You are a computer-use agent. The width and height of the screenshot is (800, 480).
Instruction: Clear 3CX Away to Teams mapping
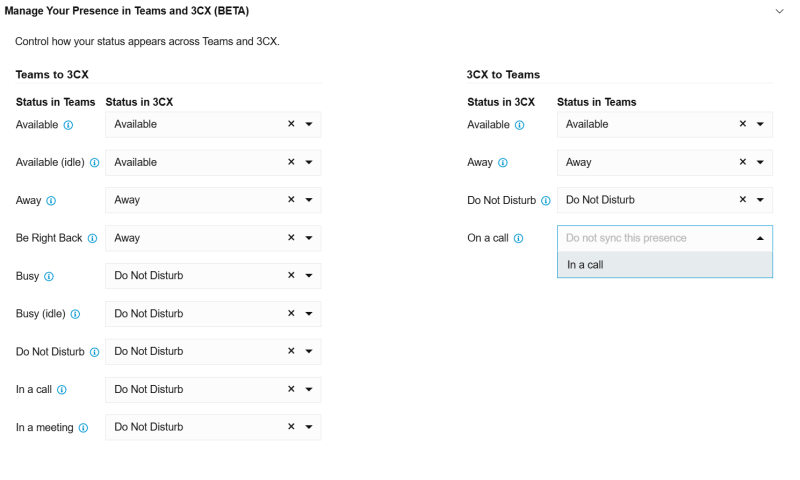point(743,162)
